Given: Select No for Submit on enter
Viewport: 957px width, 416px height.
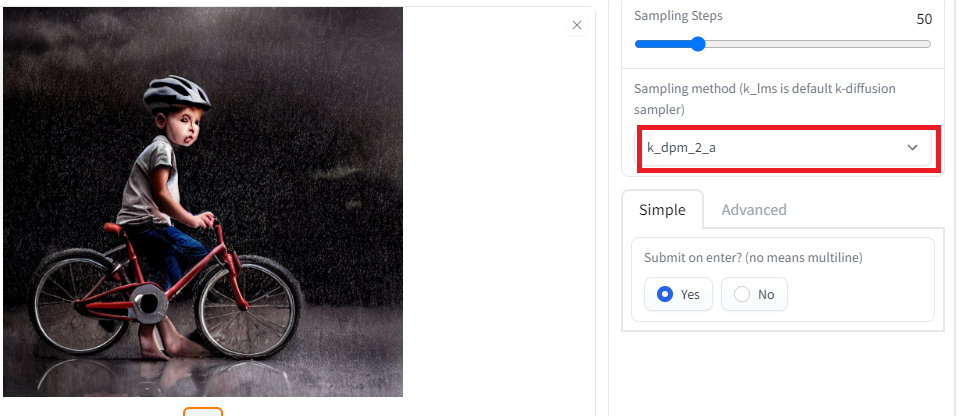Looking at the screenshot, I should point(754,294).
